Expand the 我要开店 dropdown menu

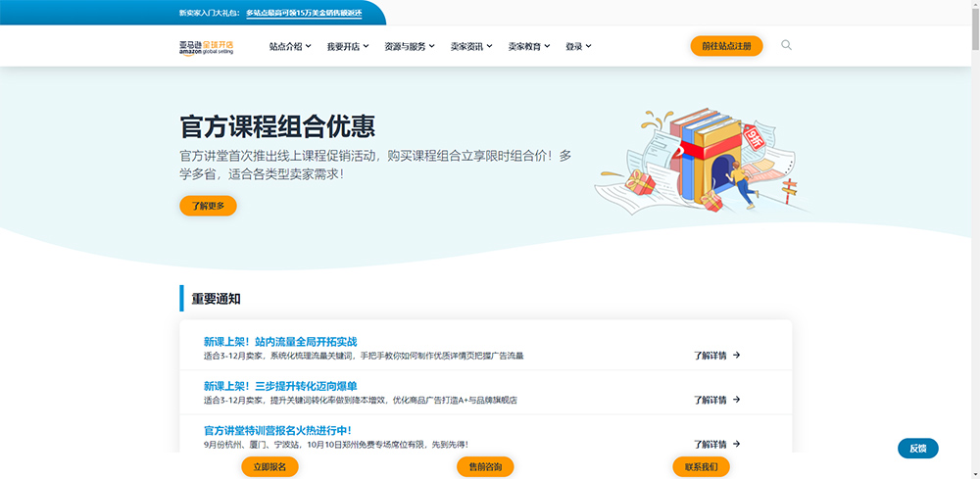[x=347, y=46]
